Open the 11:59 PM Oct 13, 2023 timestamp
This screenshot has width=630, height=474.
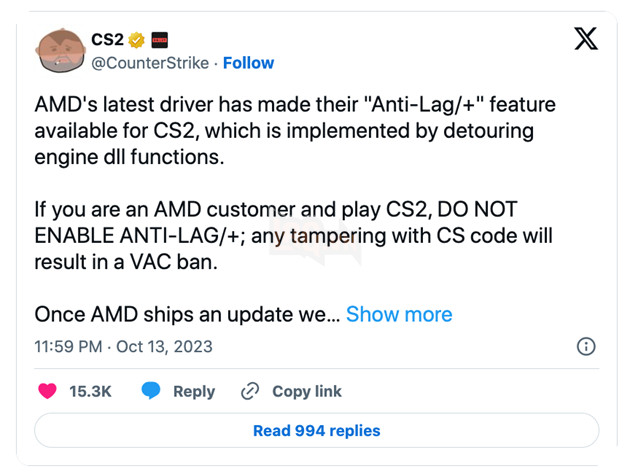[123, 347]
